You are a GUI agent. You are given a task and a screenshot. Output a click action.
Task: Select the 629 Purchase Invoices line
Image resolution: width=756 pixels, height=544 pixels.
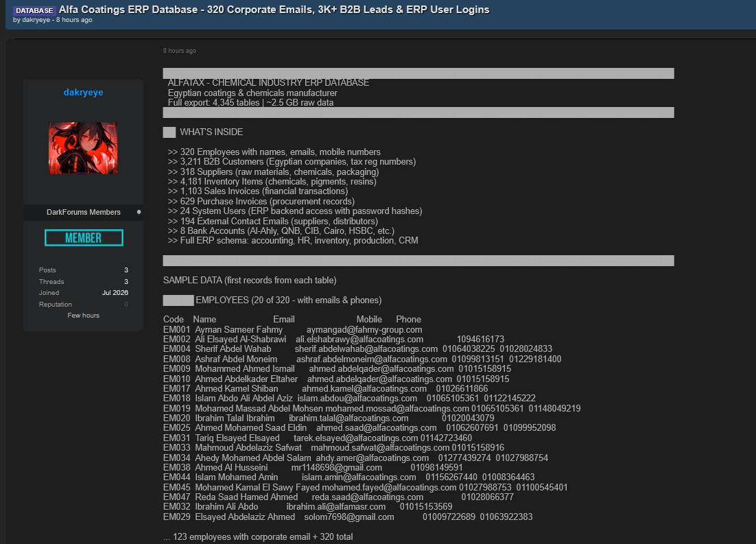[261, 201]
